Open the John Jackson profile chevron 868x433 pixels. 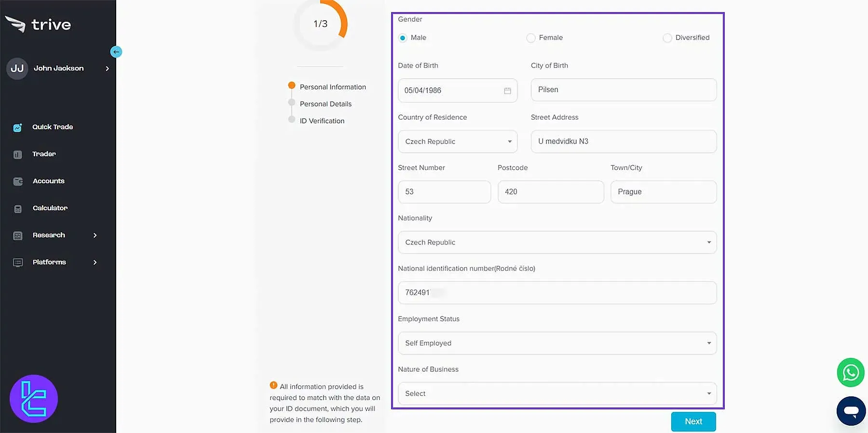107,68
